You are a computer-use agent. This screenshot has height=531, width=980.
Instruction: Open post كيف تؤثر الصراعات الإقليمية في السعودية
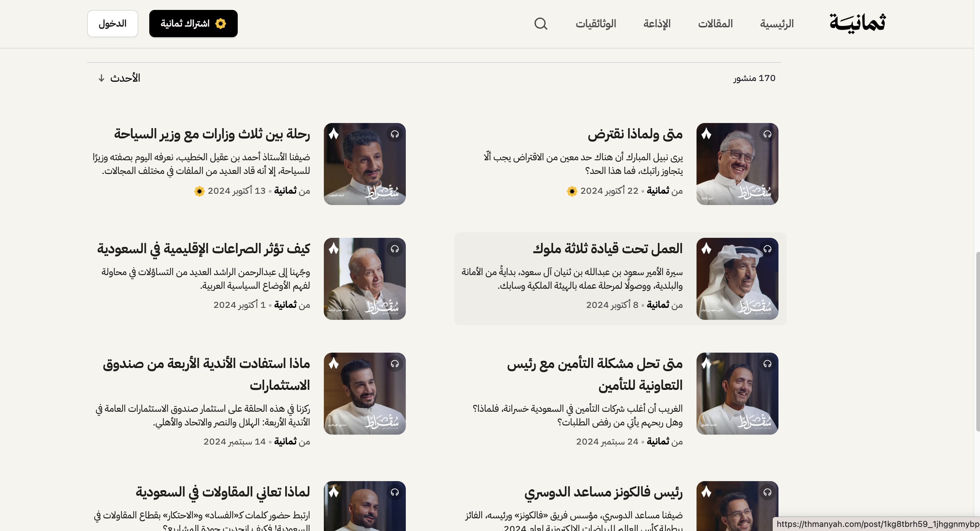204,248
